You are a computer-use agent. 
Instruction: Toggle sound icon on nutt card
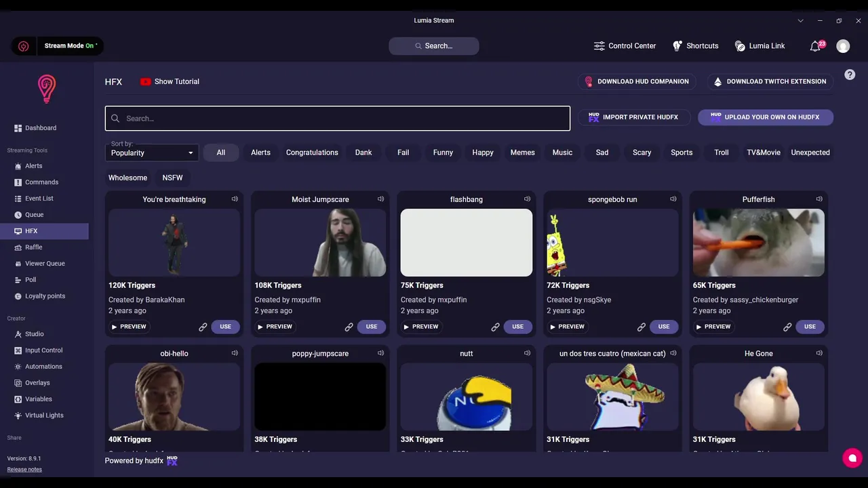click(527, 353)
